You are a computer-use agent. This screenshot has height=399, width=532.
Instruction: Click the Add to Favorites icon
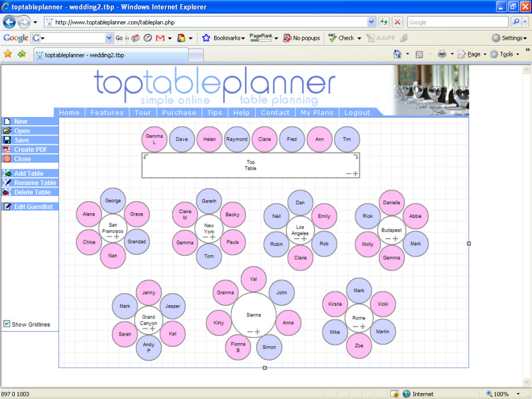point(22,53)
